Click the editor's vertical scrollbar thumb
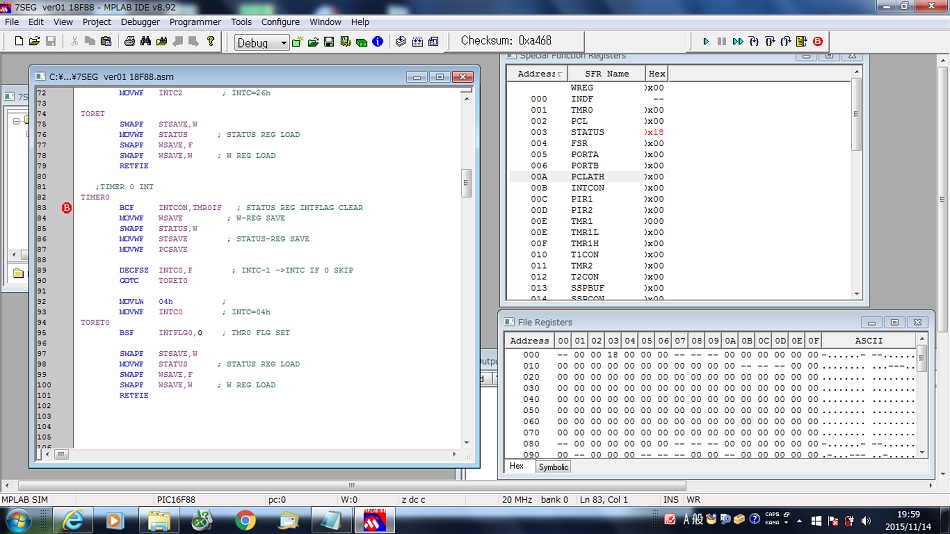Viewport: 950px width, 534px height. [x=466, y=183]
